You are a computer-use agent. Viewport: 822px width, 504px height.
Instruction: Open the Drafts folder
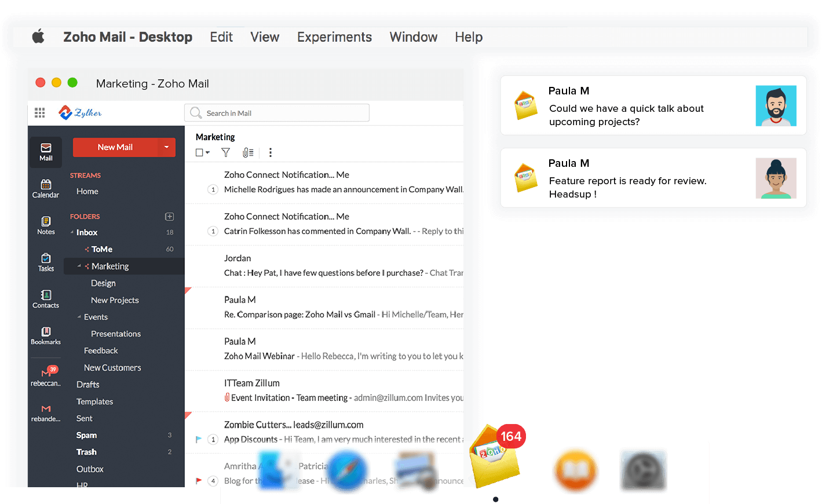(x=88, y=385)
